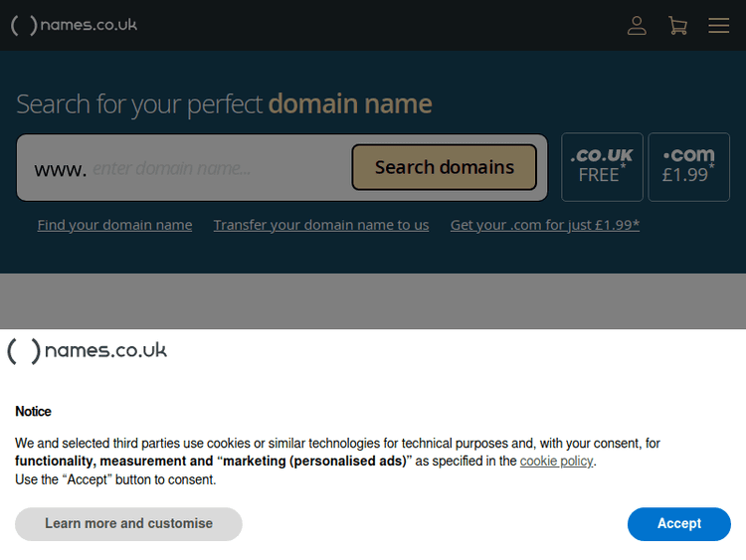Open the user account icon
This screenshot has width=746, height=560.
point(637,26)
